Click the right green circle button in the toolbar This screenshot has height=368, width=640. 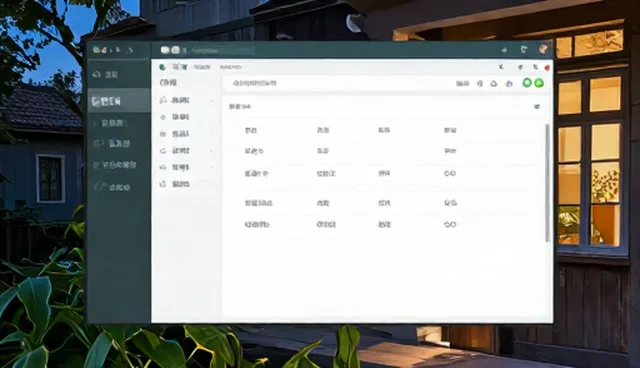pos(539,83)
